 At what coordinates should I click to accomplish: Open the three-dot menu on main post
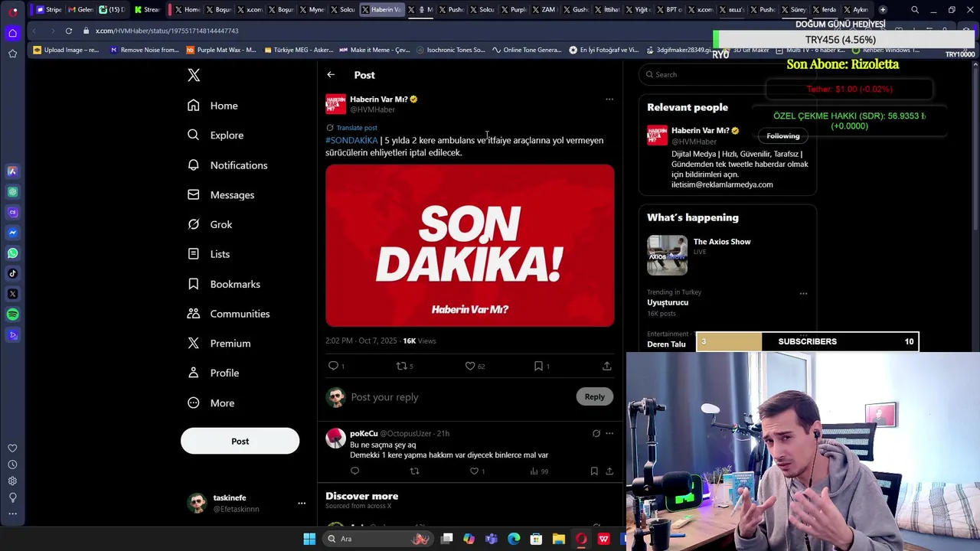tap(609, 99)
